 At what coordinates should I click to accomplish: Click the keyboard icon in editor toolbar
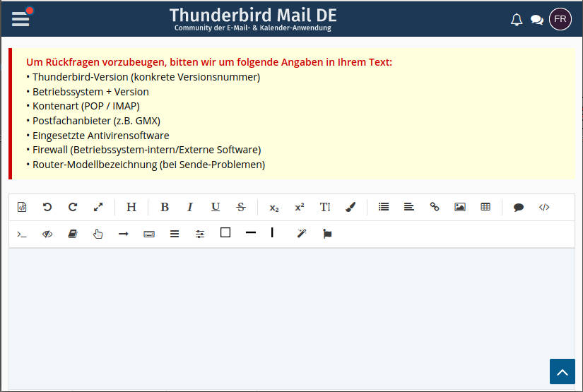149,234
